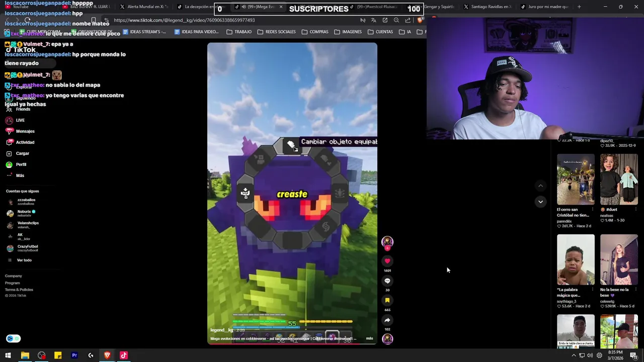The height and width of the screenshot is (362, 644).
Task: Open the spinning sound disc avatar
Action: click(x=387, y=338)
